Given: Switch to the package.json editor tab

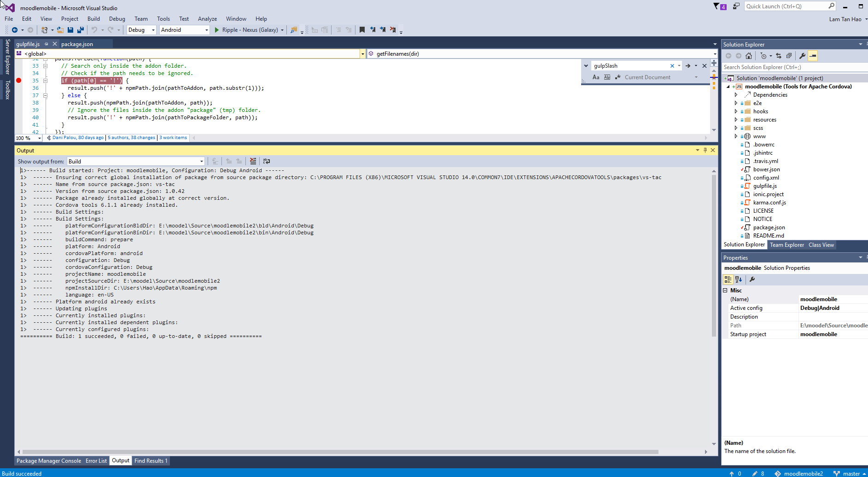Looking at the screenshot, I should 77,44.
